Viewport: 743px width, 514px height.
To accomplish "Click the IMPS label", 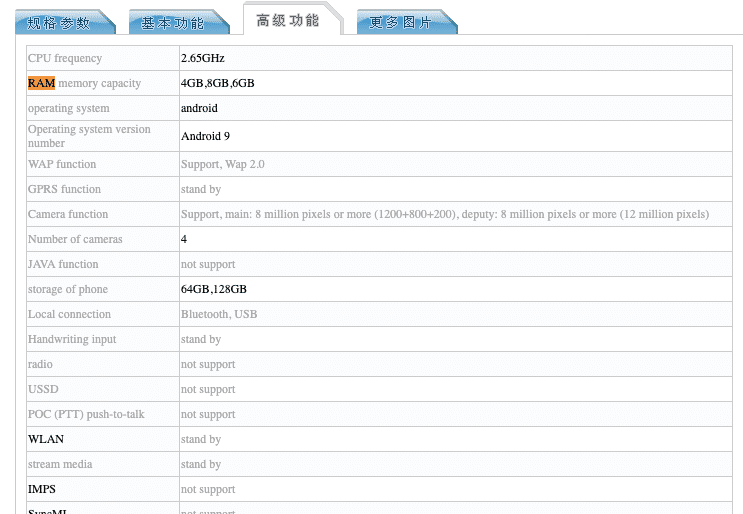I will coord(42,489).
